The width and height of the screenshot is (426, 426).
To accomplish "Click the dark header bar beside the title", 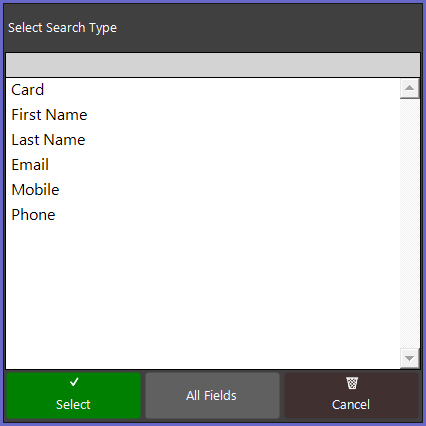I will pyautogui.click(x=267, y=28).
